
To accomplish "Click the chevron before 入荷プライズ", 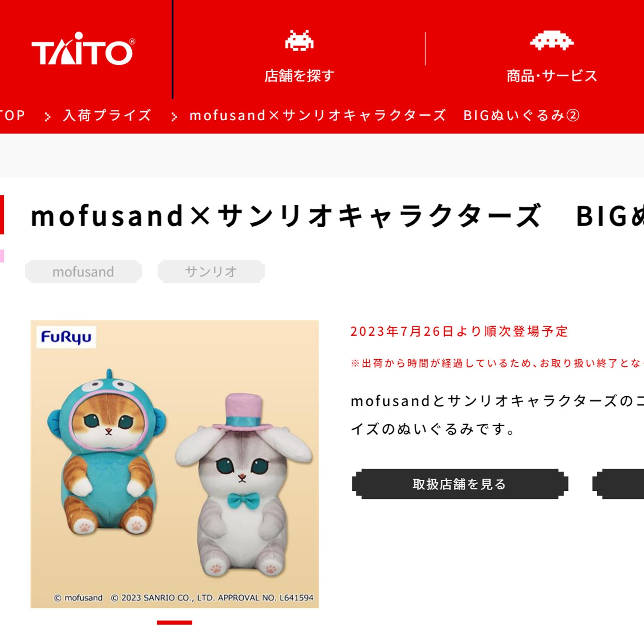I will click(x=48, y=116).
